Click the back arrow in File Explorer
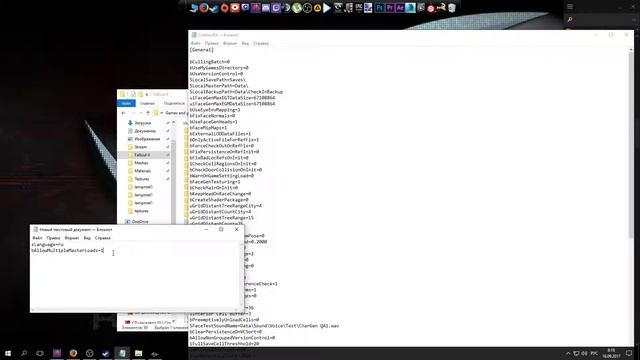 point(124,113)
